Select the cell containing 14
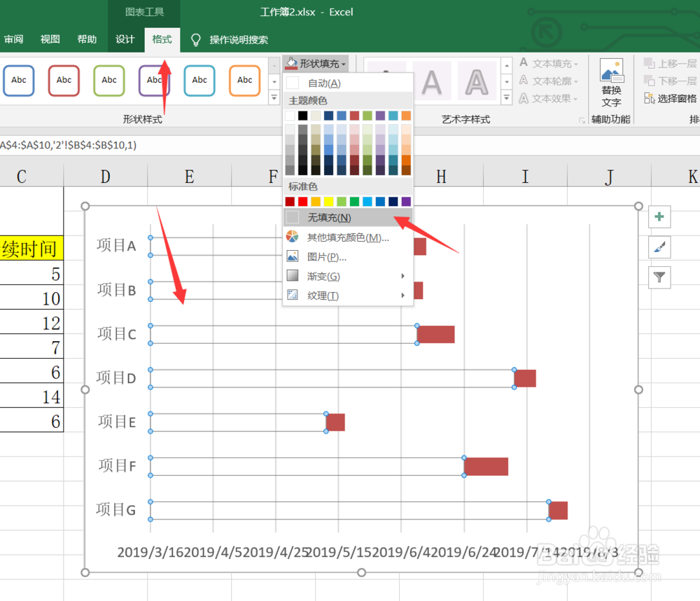 pos(31,396)
